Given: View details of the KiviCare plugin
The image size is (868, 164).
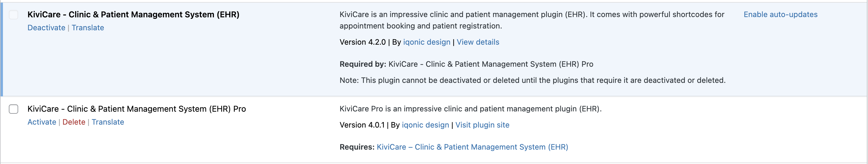Looking at the screenshot, I should point(478,42).
